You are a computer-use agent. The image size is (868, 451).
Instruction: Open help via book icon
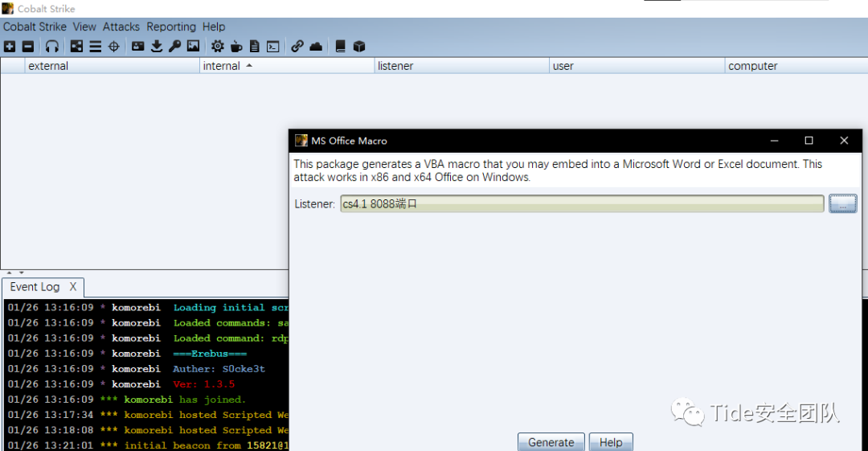pyautogui.click(x=341, y=47)
